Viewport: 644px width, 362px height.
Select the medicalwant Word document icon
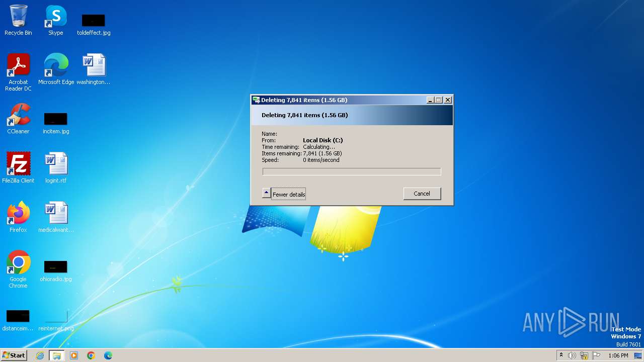[x=56, y=217]
